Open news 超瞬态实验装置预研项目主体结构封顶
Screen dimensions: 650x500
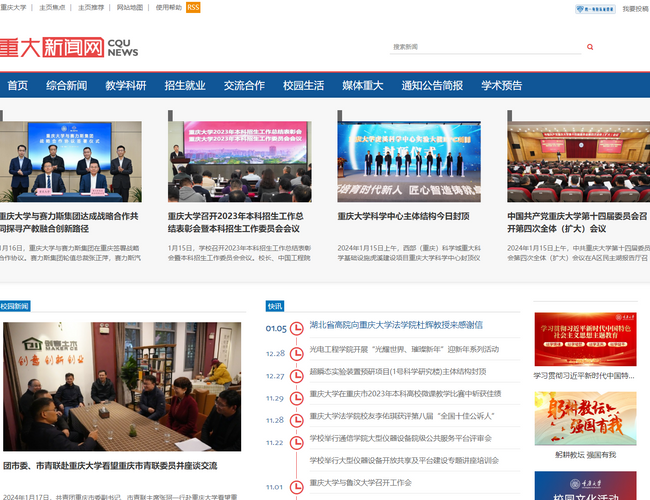398,371
